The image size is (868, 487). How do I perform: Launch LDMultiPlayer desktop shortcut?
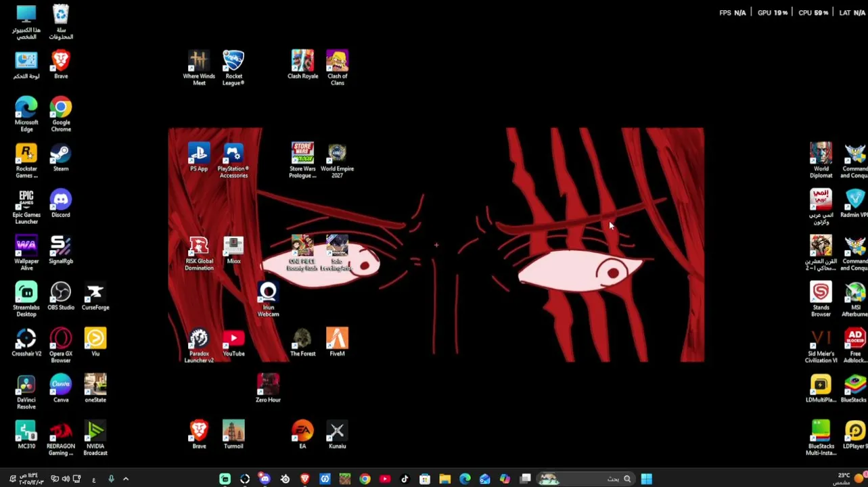[821, 389]
